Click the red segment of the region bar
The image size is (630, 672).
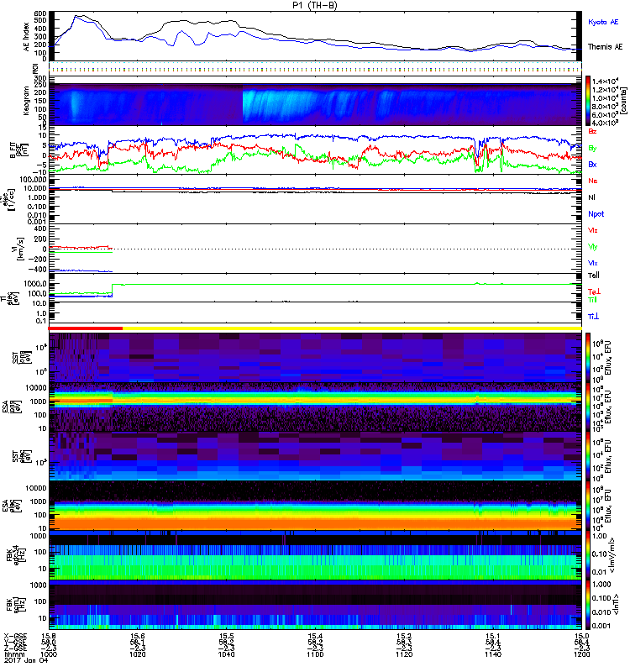[x=86, y=328]
